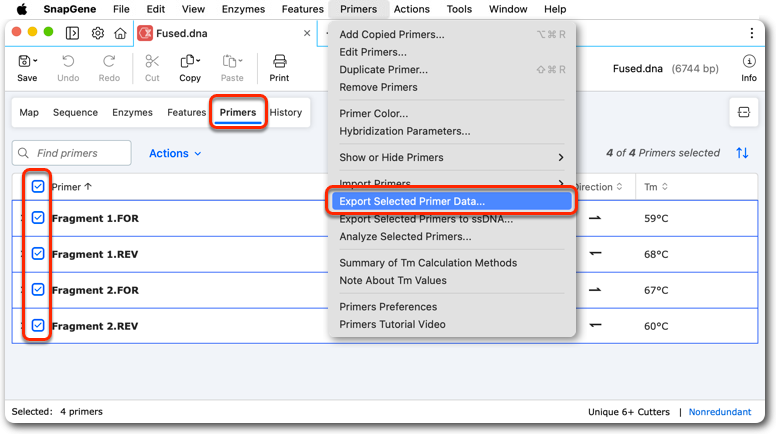This screenshot has width=776, height=434.
Task: Open Primers Preferences menu item
Action: (x=452, y=307)
